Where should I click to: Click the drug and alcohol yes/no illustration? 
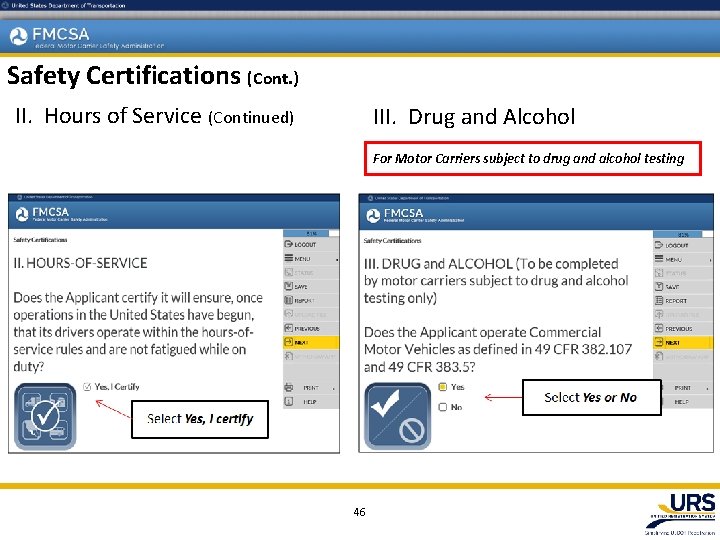tap(398, 416)
